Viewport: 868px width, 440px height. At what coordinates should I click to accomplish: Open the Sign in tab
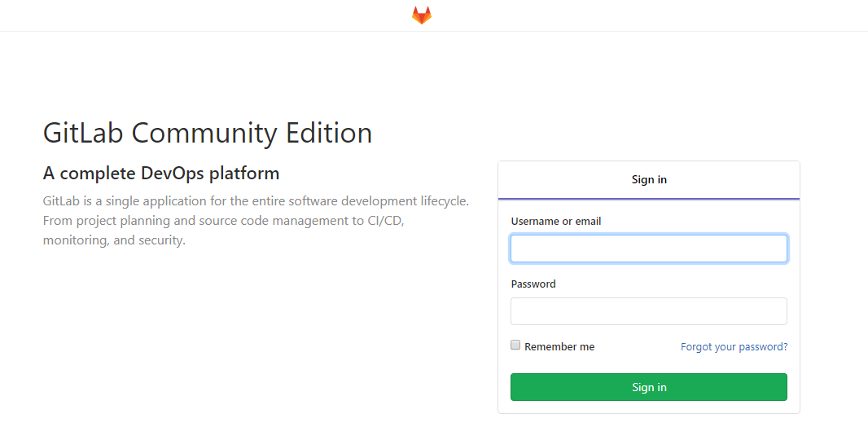click(649, 179)
